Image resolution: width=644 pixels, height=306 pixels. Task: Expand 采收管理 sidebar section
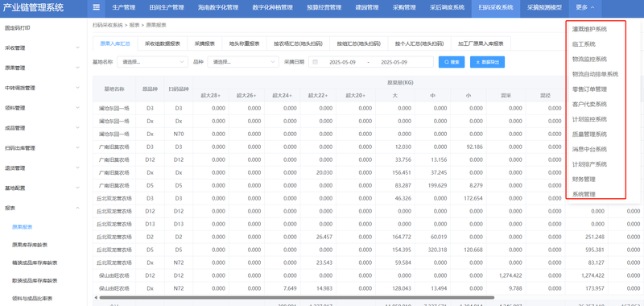tap(43, 48)
